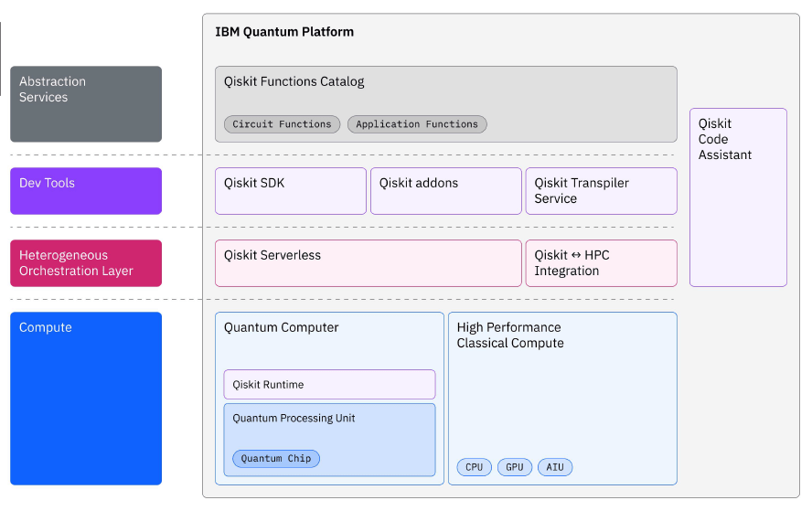Open the Qiskit SDK box
Viewport: 812px width, 511px height.
291,191
